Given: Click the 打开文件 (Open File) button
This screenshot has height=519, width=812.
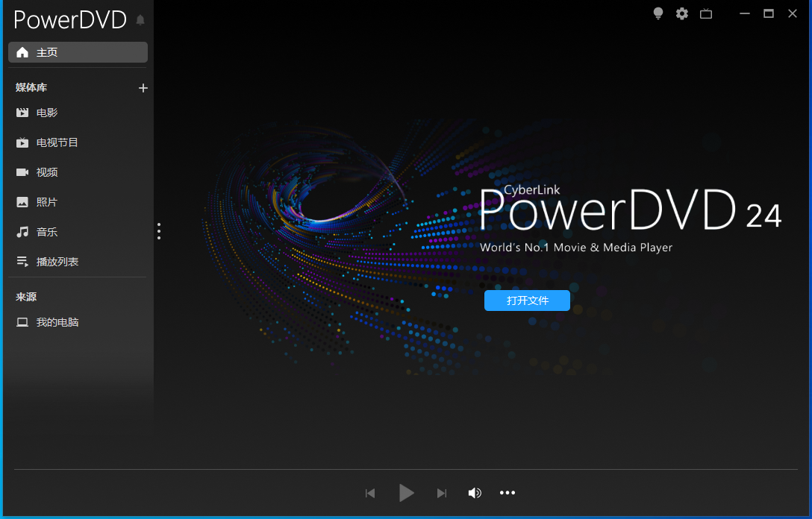Looking at the screenshot, I should (527, 300).
